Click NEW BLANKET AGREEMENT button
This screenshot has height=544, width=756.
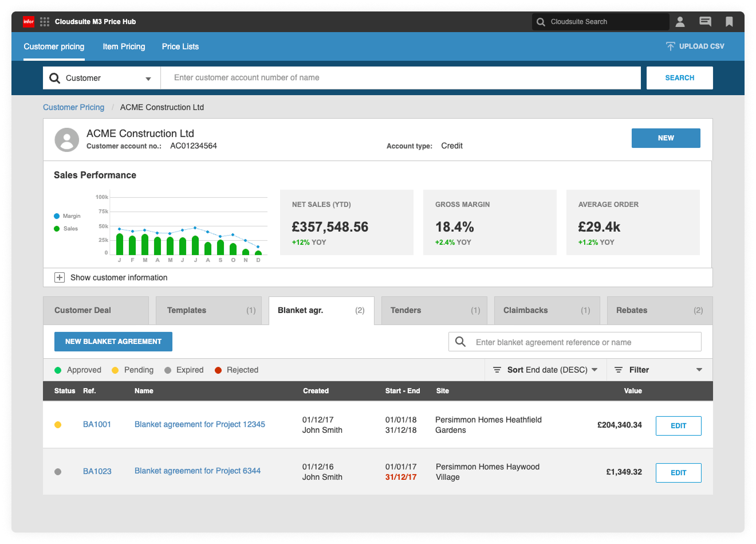(x=113, y=342)
